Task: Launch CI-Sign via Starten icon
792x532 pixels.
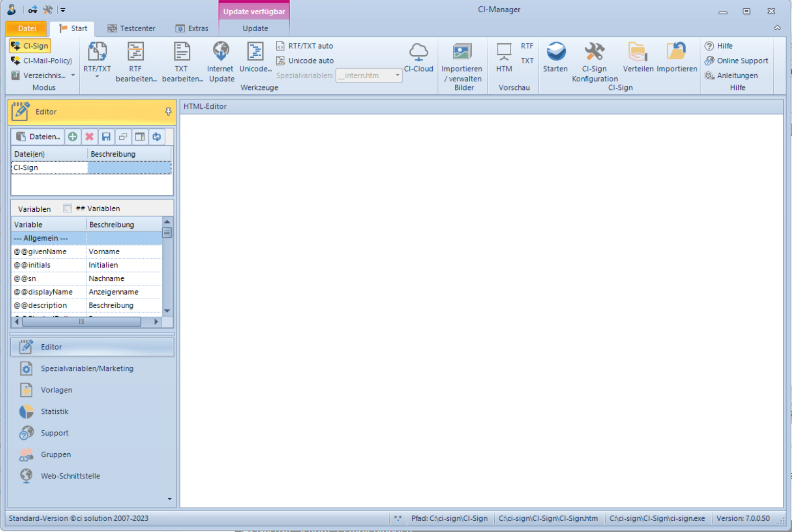Action: (556, 56)
